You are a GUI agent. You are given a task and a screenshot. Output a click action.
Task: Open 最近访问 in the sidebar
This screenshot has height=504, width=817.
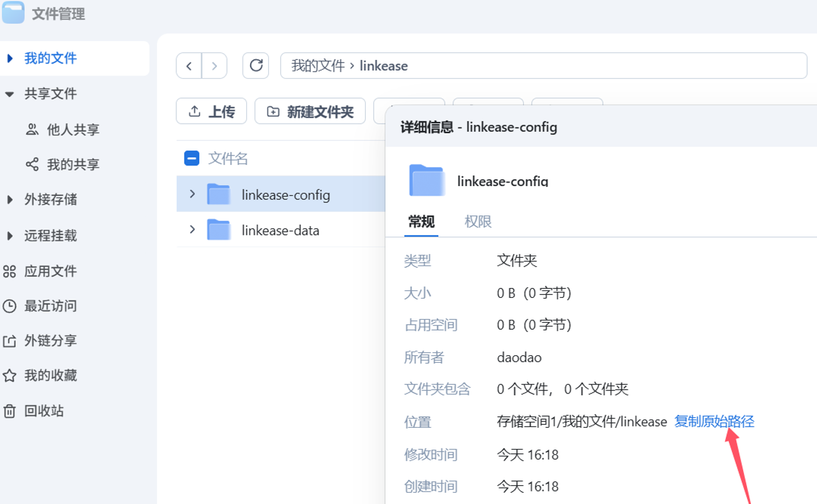pos(40,306)
